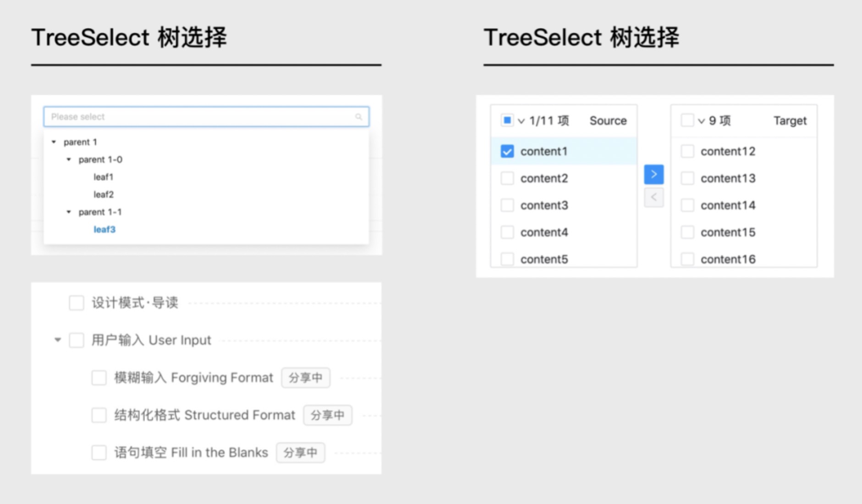Check the 模糊输入 Forgiving Format checkbox
Image resolution: width=862 pixels, height=504 pixels.
click(99, 378)
